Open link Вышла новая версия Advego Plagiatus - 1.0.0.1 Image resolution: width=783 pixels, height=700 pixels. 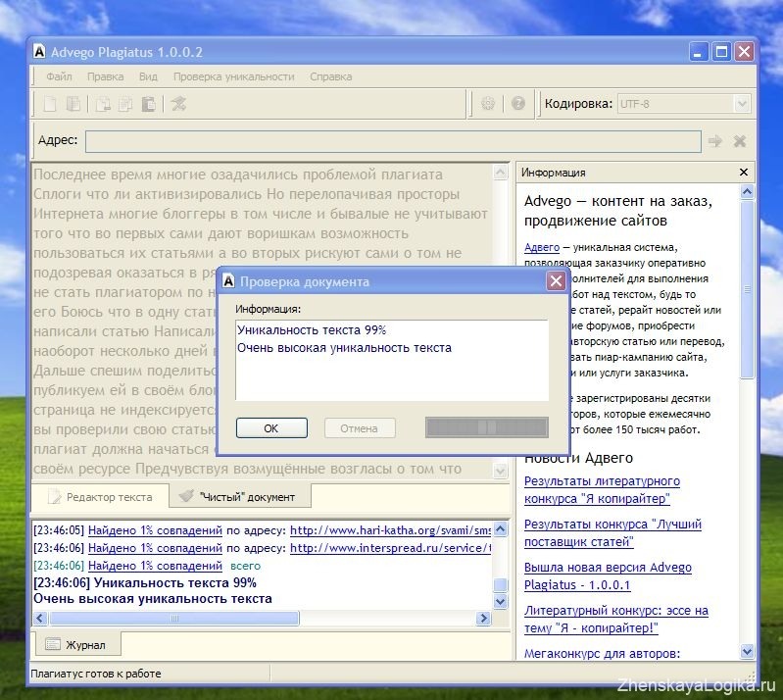coord(608,575)
